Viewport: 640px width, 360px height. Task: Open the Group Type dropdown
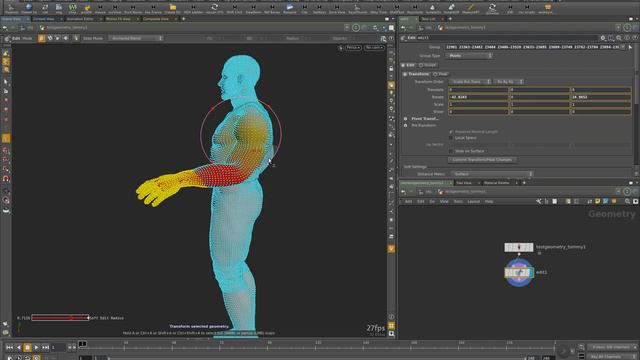[x=470, y=56]
